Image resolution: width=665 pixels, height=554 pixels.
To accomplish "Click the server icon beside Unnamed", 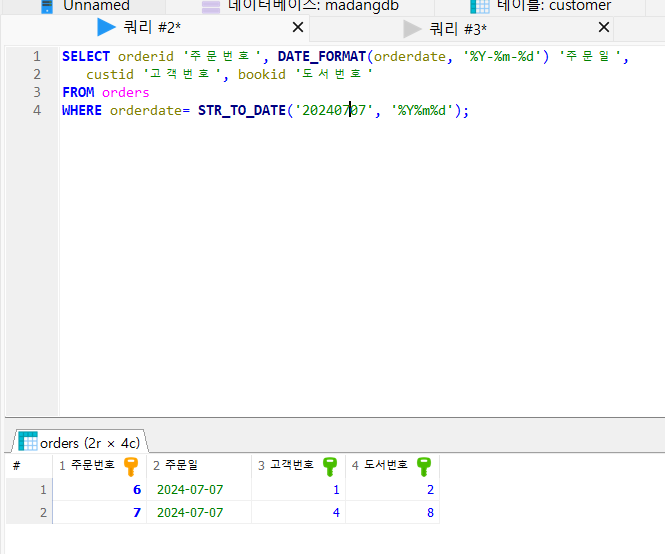I will (x=47, y=6).
